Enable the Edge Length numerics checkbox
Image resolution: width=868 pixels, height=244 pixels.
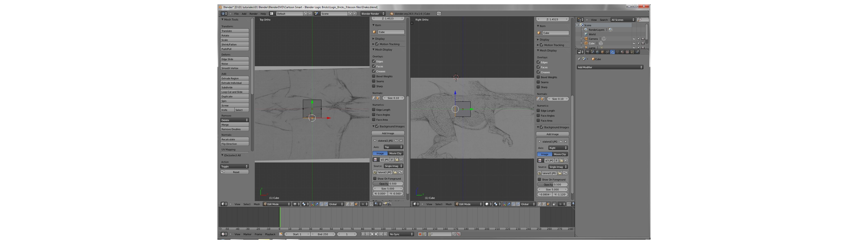click(374, 110)
